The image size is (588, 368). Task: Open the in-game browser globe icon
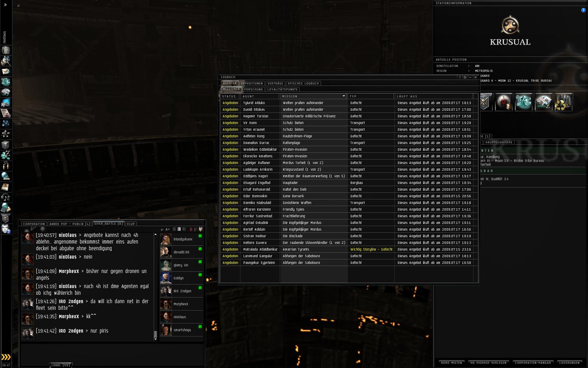click(x=6, y=176)
